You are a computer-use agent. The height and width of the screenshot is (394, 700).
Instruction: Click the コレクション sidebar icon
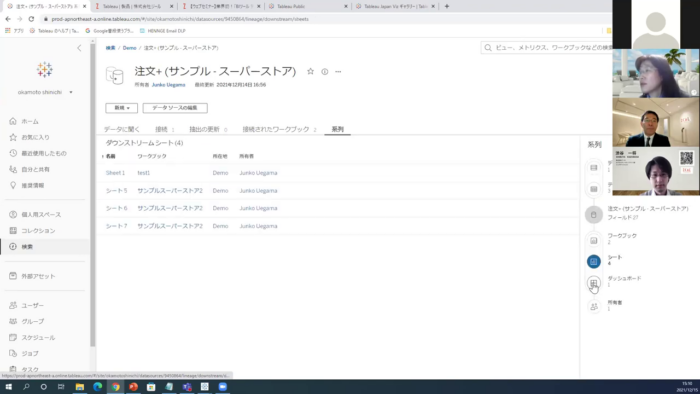click(13, 231)
